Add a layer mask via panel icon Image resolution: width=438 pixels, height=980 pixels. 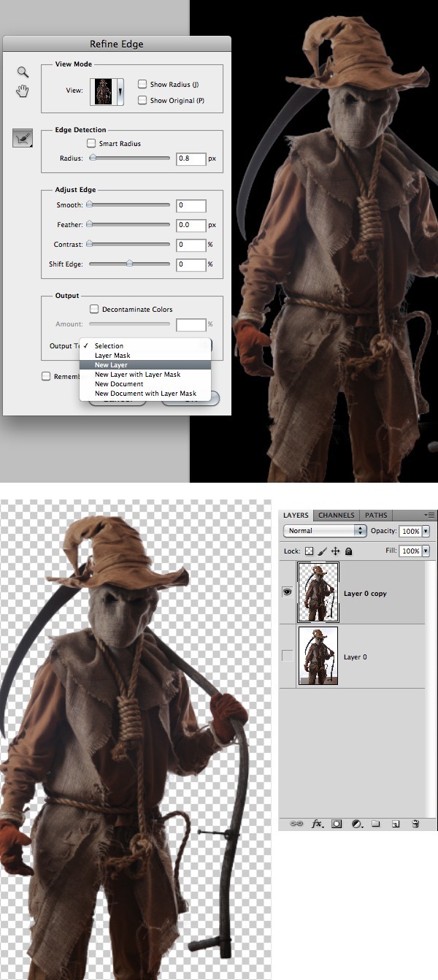tap(337, 823)
